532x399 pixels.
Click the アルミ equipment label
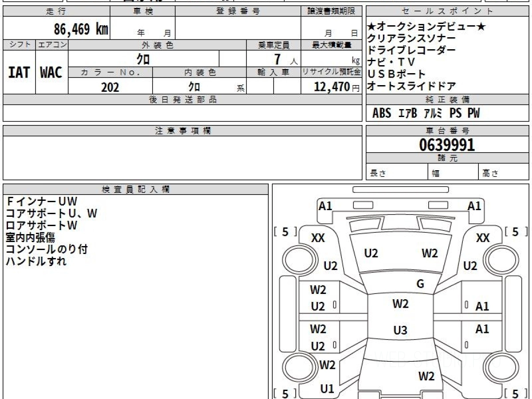pos(433,113)
